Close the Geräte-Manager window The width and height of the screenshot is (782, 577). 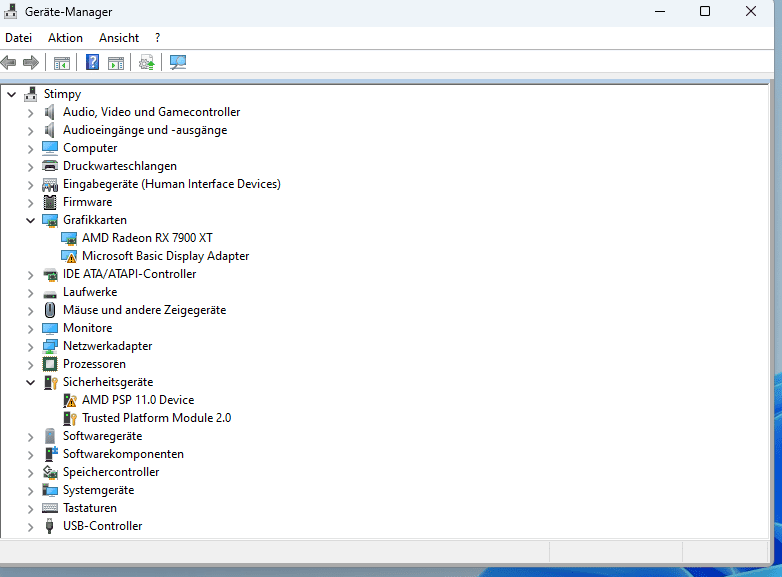click(751, 11)
